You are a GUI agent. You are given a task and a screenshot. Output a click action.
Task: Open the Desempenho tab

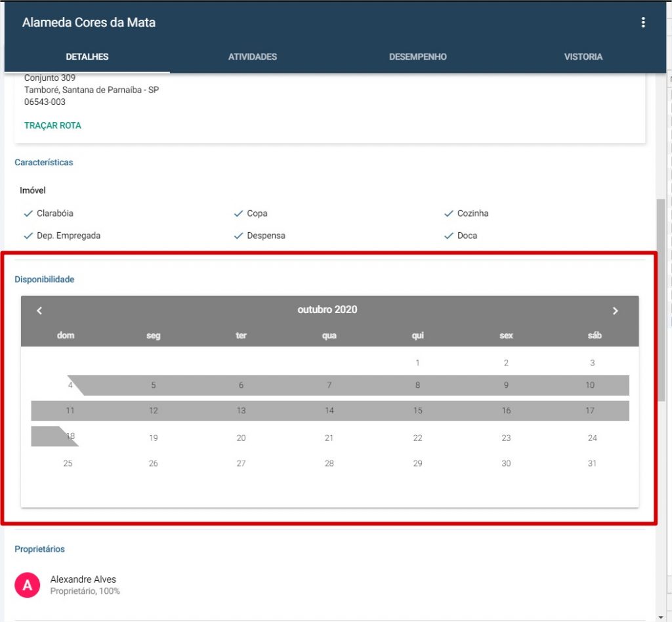(418, 56)
